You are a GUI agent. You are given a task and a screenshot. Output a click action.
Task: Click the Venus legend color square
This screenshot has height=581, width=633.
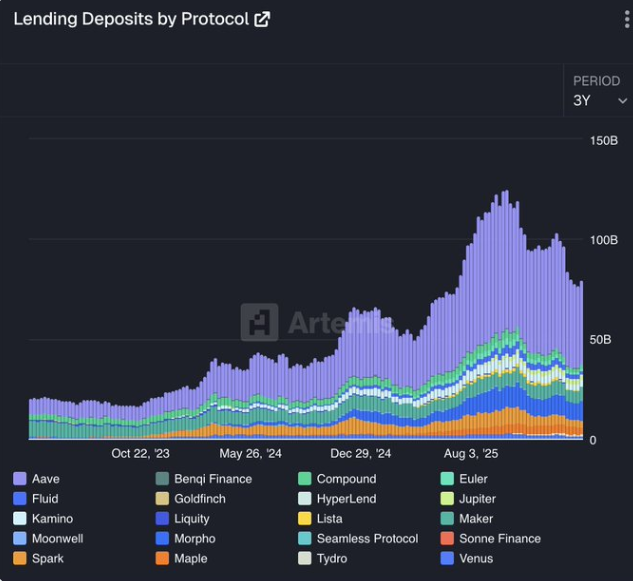coord(449,559)
